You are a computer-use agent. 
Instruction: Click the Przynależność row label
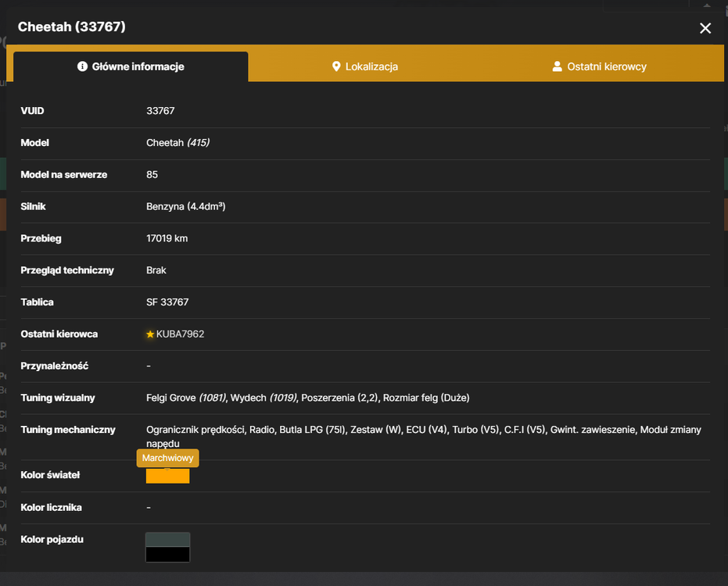[54, 366]
